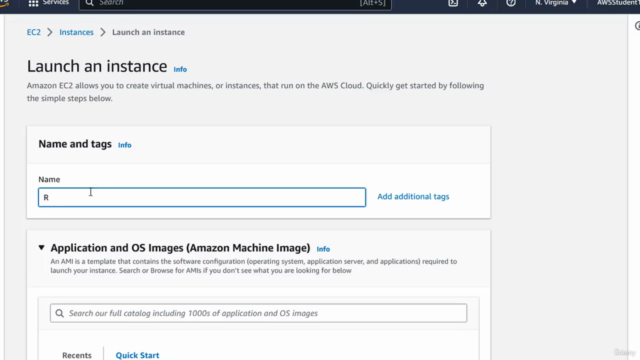Click Info link beside Amazon Machine Image heading
This screenshot has width=640, height=360.
pyautogui.click(x=323, y=249)
